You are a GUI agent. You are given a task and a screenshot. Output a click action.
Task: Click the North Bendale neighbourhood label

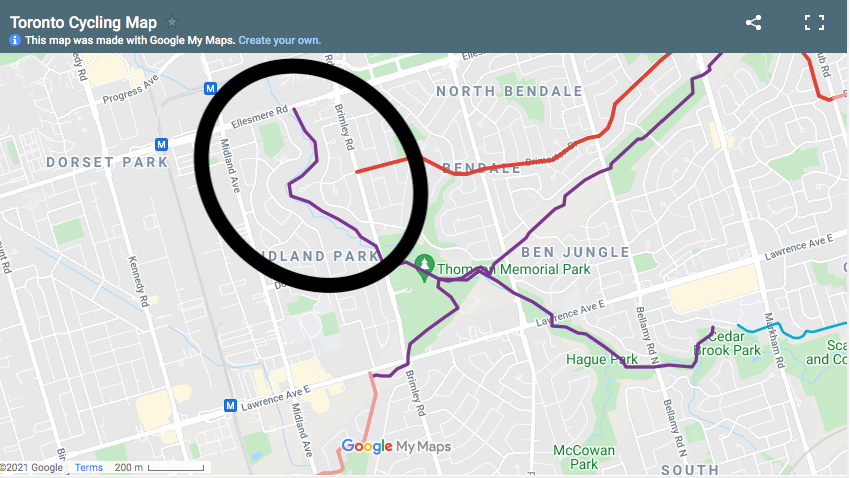(x=510, y=91)
